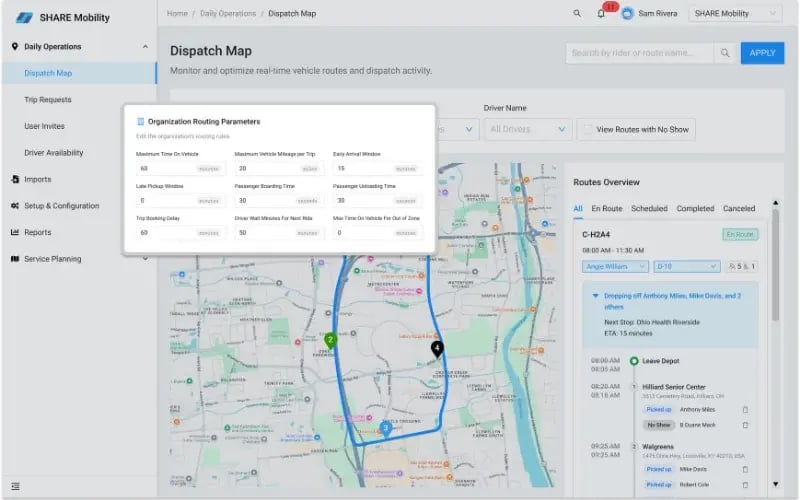
Task: Open the header search magnifier icon
Action: click(x=577, y=13)
